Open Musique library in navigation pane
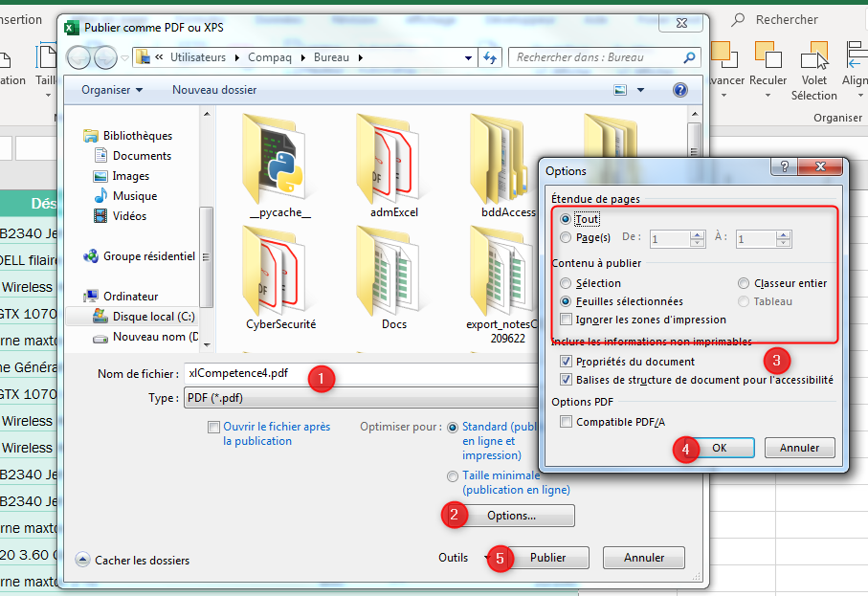The width and height of the screenshot is (868, 596). coord(125,196)
